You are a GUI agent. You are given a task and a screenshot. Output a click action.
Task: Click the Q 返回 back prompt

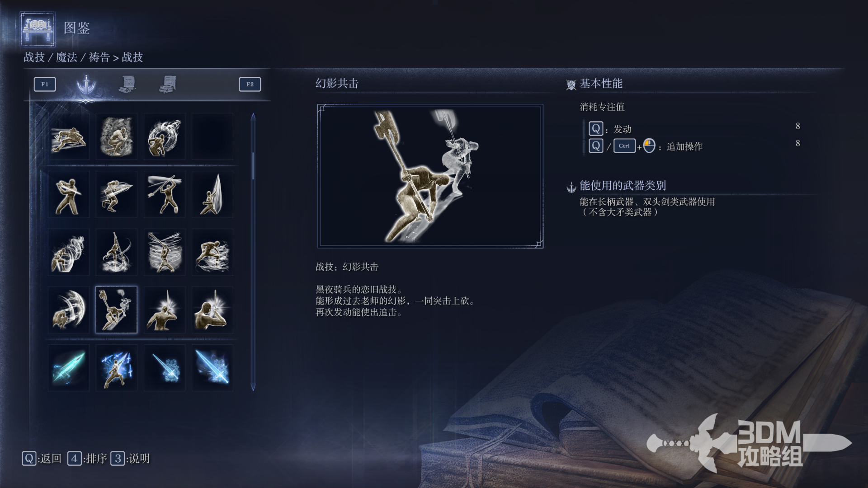(42, 459)
